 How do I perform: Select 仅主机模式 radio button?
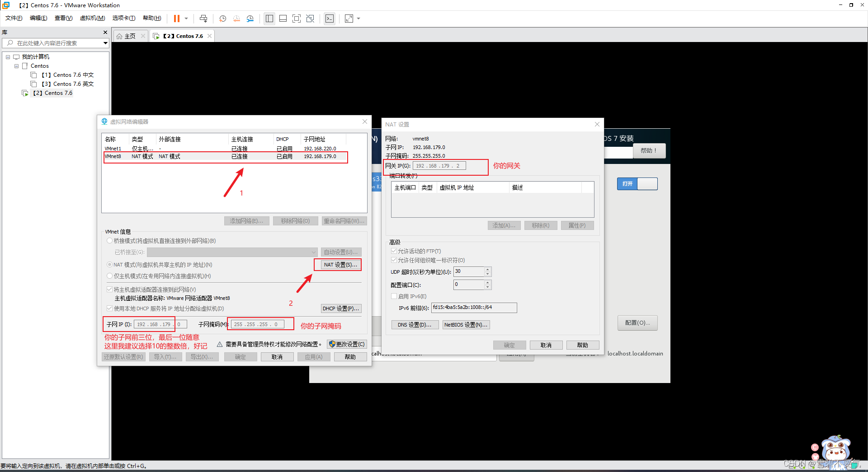109,276
